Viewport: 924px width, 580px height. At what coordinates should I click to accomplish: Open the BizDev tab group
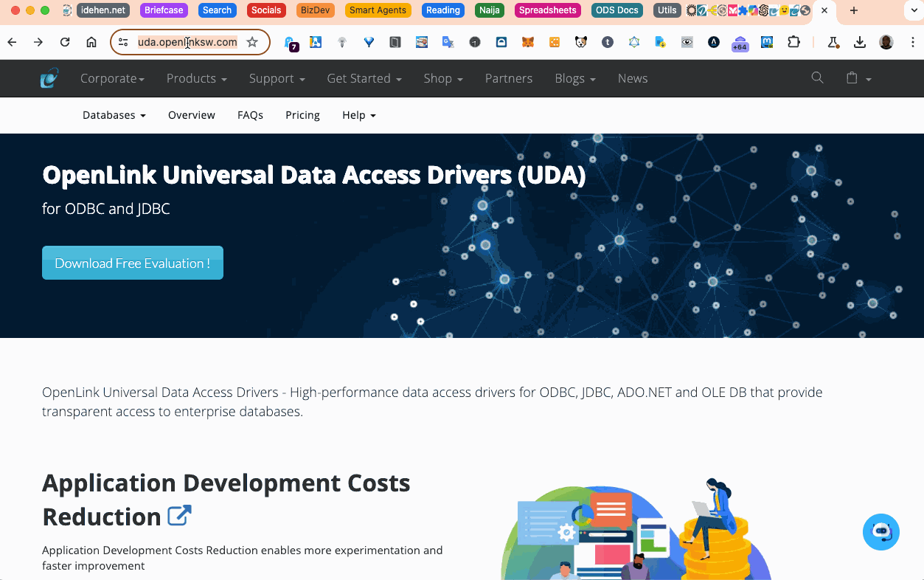pos(315,10)
